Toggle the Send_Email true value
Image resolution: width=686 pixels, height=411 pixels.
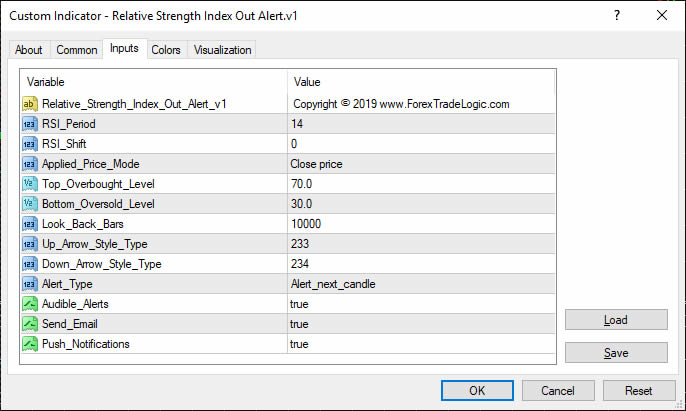tap(300, 323)
